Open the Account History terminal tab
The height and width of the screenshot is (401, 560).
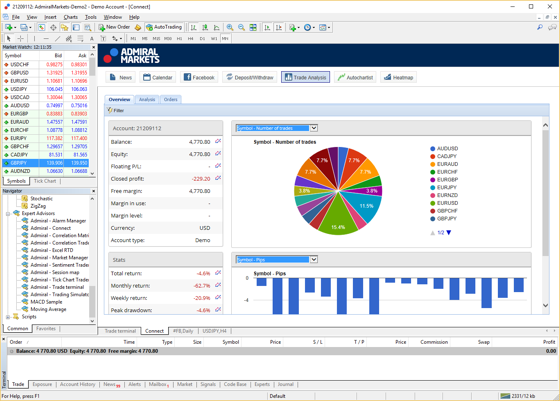[x=78, y=384]
